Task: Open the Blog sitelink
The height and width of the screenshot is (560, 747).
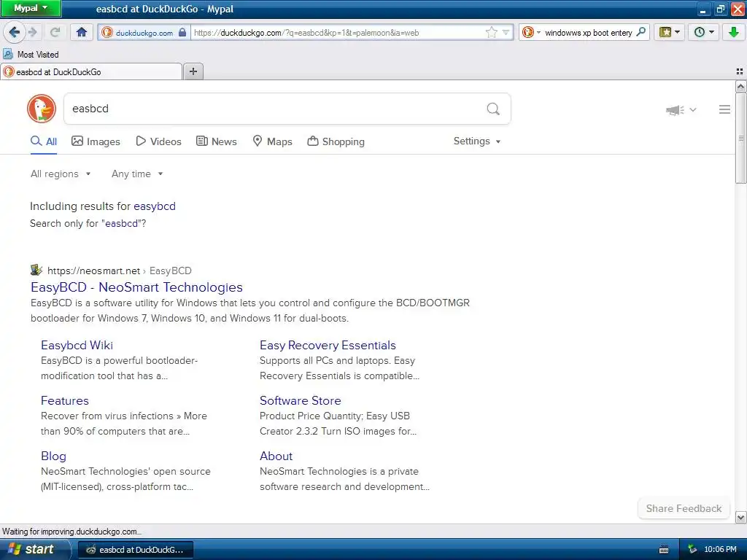Action: (x=53, y=456)
